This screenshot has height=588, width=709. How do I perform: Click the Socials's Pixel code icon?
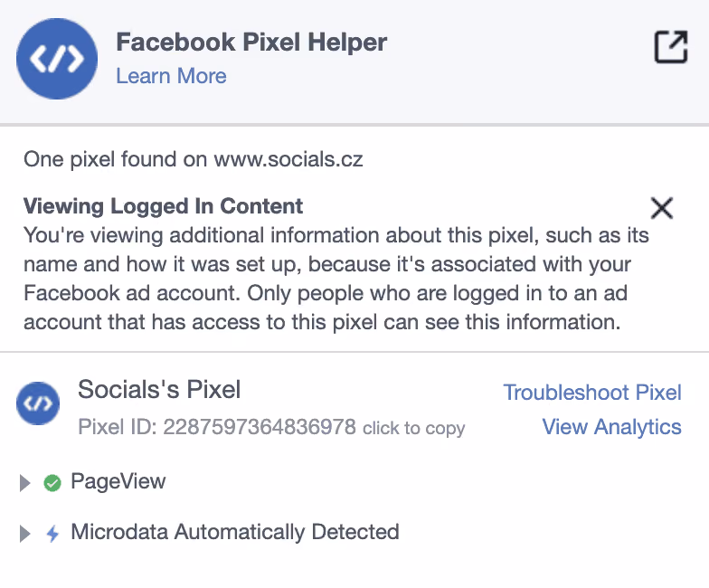tap(38, 403)
